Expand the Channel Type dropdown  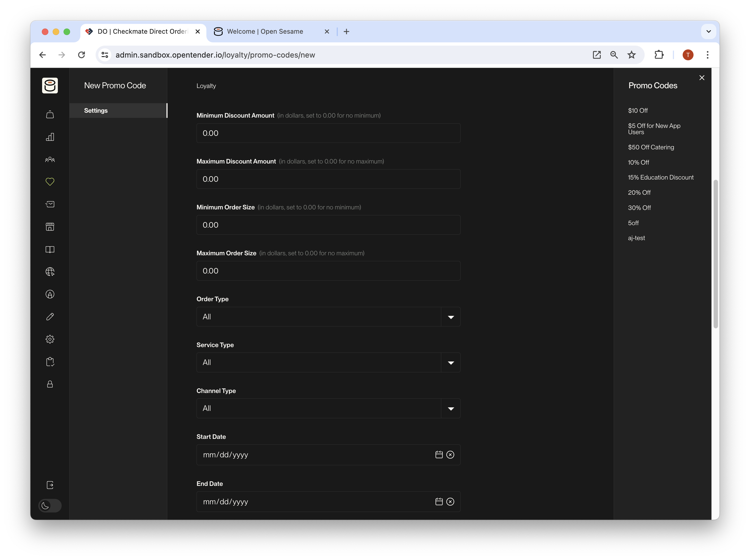(x=451, y=408)
